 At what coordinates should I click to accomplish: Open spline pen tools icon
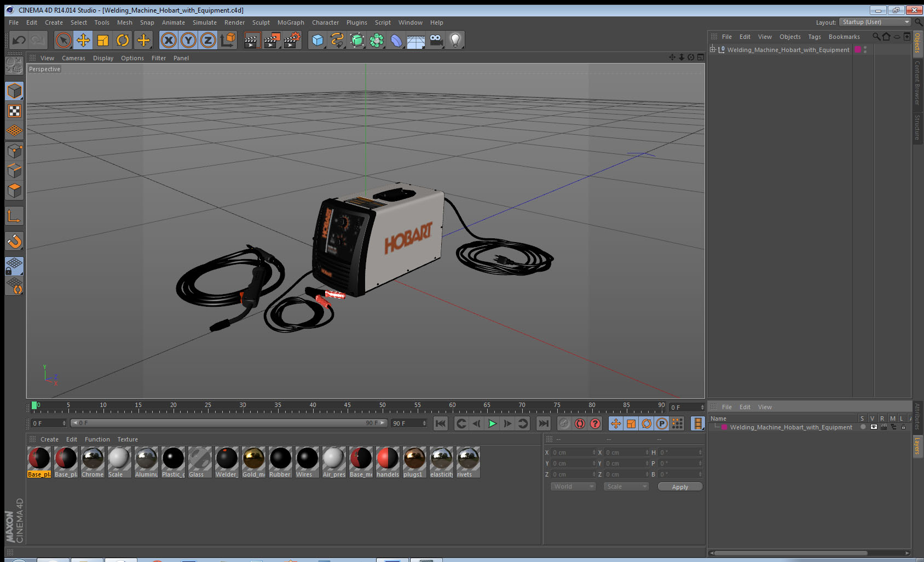tap(337, 40)
